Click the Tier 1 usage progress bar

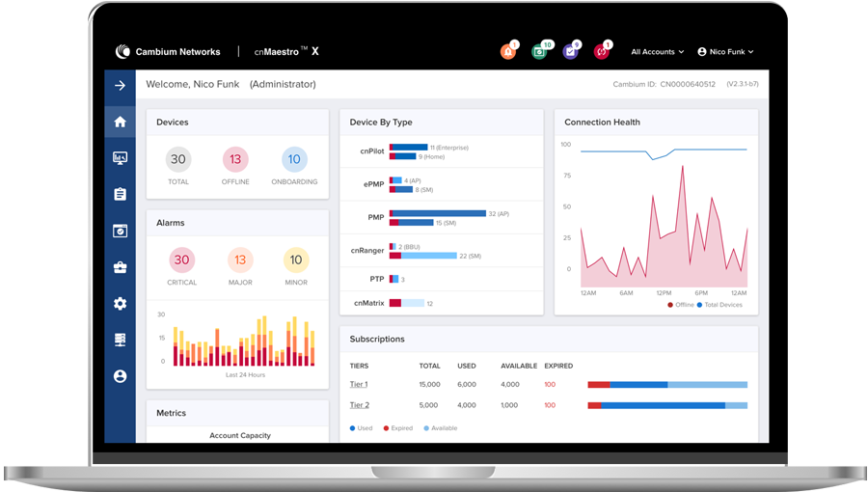click(666, 384)
